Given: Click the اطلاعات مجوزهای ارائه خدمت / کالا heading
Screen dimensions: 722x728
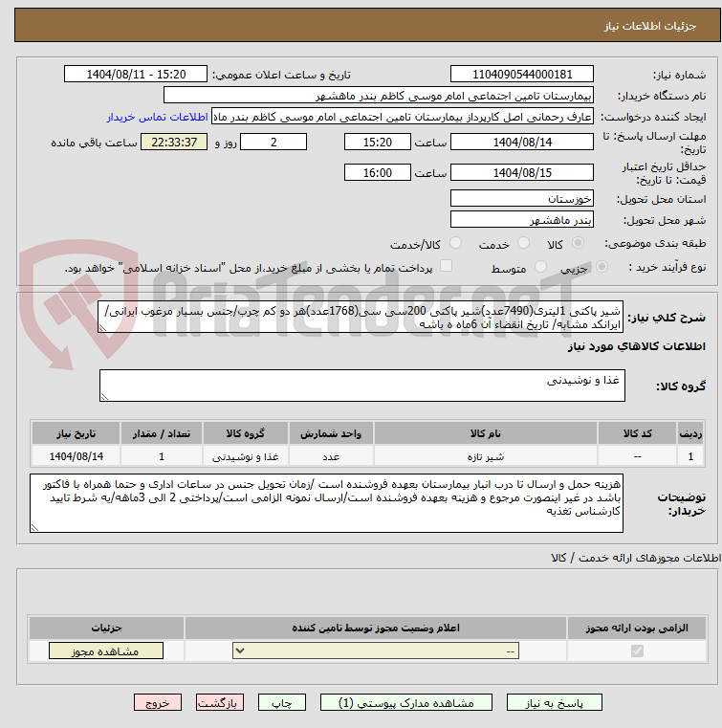Looking at the screenshot, I should click(x=636, y=558).
